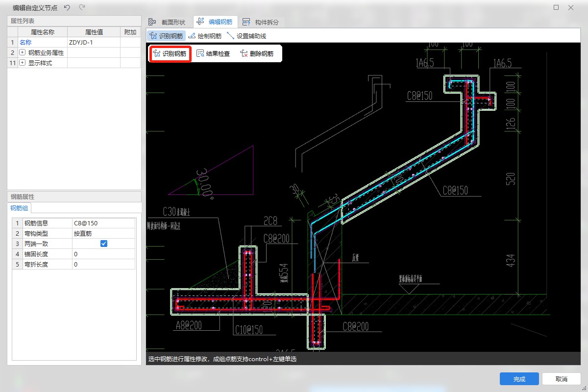The width and height of the screenshot is (588, 392).
Task: Switch to the 构件拆分 tab
Action: pyautogui.click(x=261, y=22)
